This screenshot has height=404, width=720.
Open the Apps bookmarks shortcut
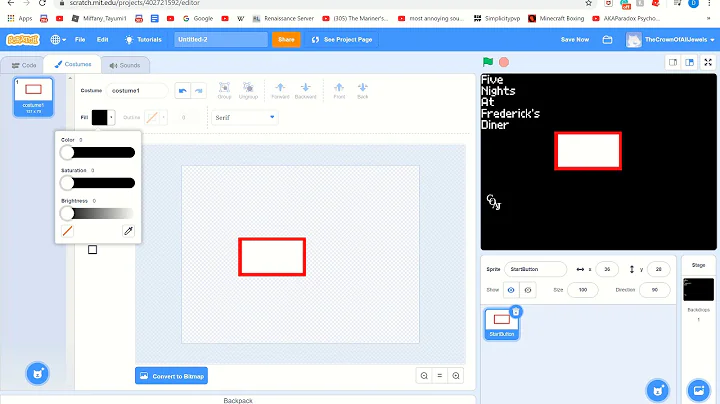(20, 18)
